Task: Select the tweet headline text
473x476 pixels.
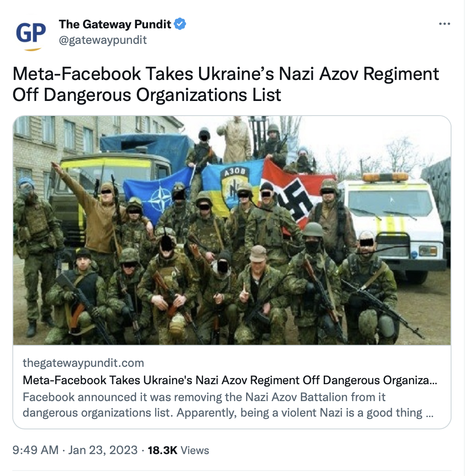Action: tap(226, 84)
